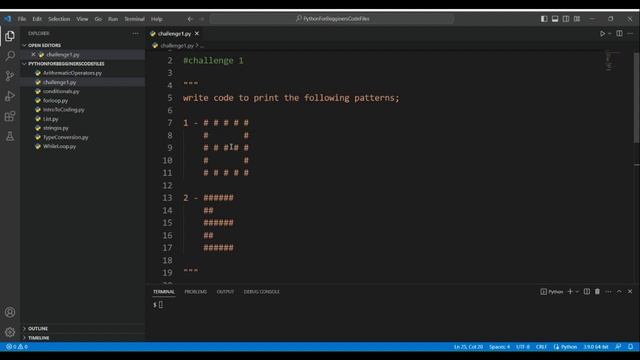Switch to the Problems panel tab
640x360 pixels.
tap(196, 291)
